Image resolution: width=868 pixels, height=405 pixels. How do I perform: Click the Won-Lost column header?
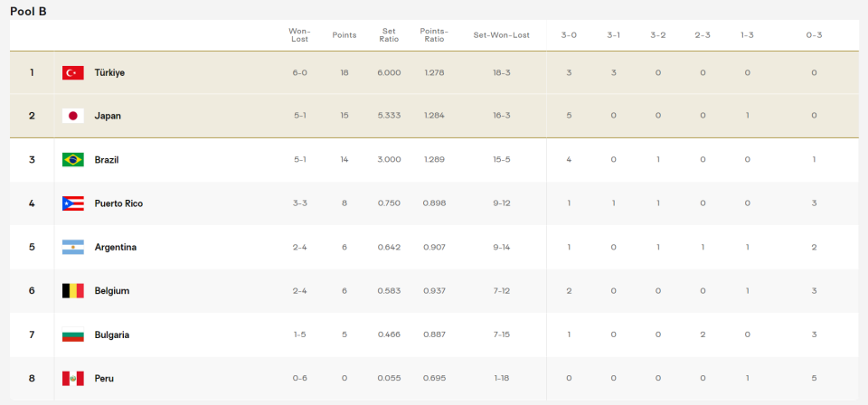coord(299,35)
